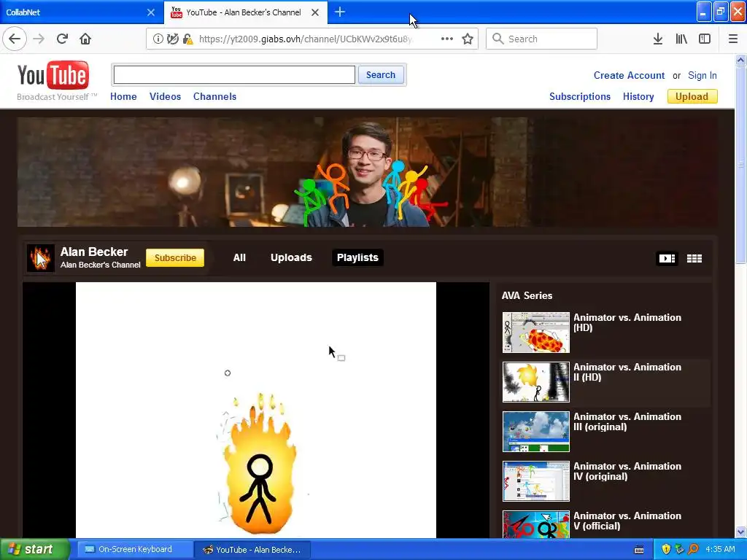Click the Alan Becker flaming cursor avatar
The image size is (747, 560).
(x=41, y=258)
